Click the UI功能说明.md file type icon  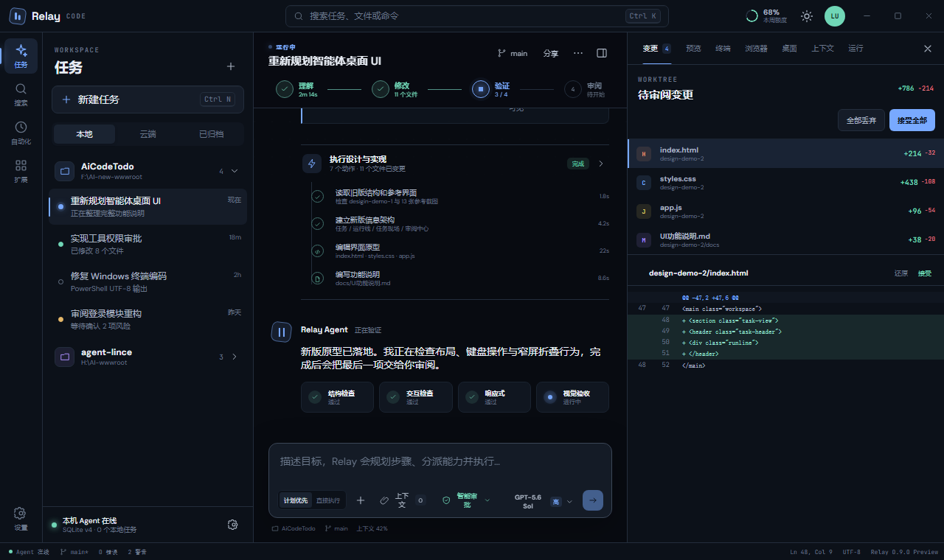click(644, 240)
